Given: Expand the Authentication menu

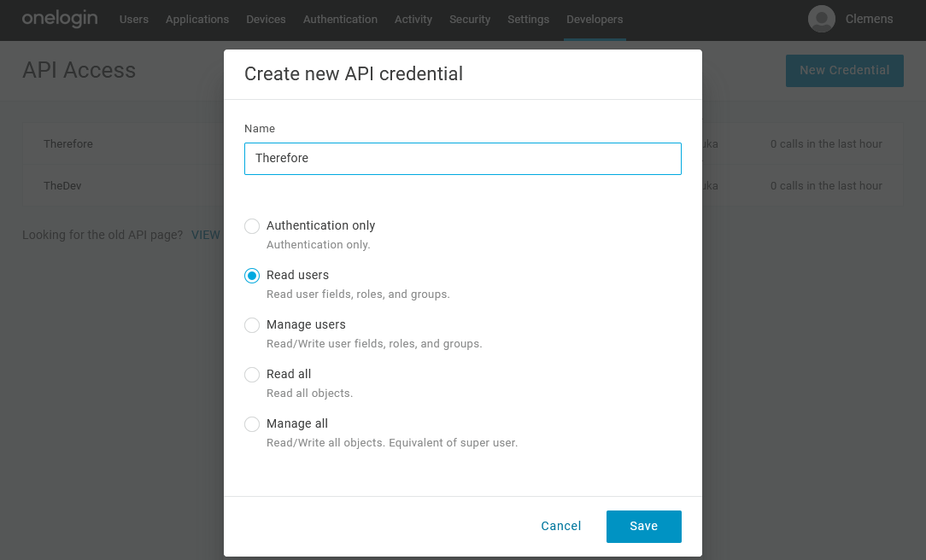Looking at the screenshot, I should [x=340, y=19].
